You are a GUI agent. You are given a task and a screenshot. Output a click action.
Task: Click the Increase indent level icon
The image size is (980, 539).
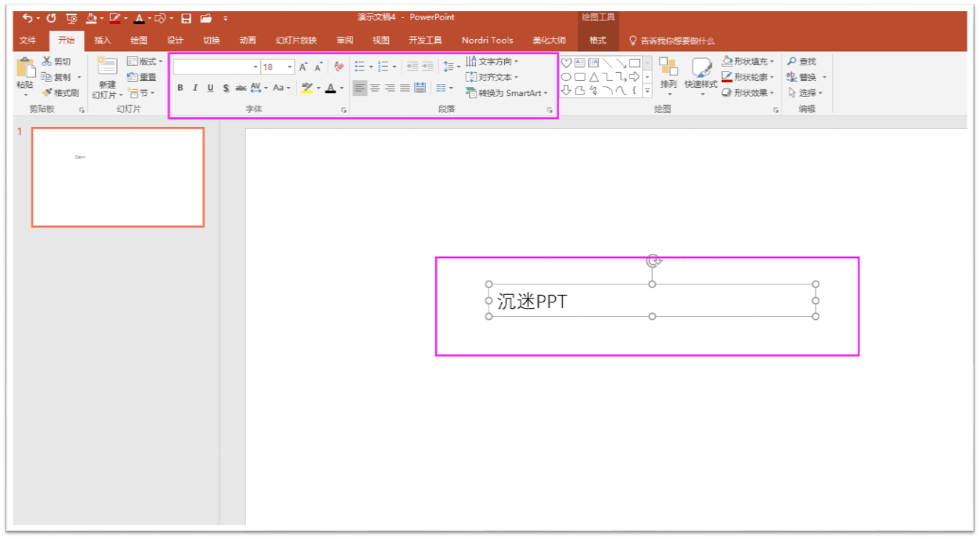[x=428, y=67]
